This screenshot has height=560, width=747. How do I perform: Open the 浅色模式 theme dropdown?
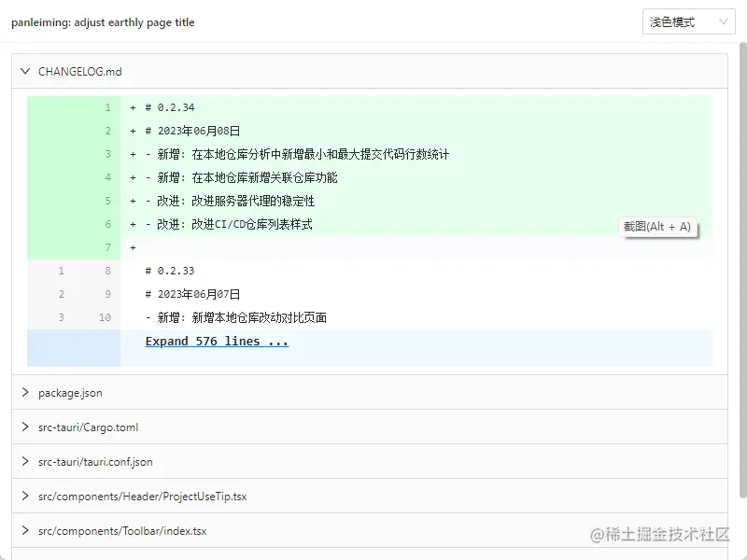point(688,21)
